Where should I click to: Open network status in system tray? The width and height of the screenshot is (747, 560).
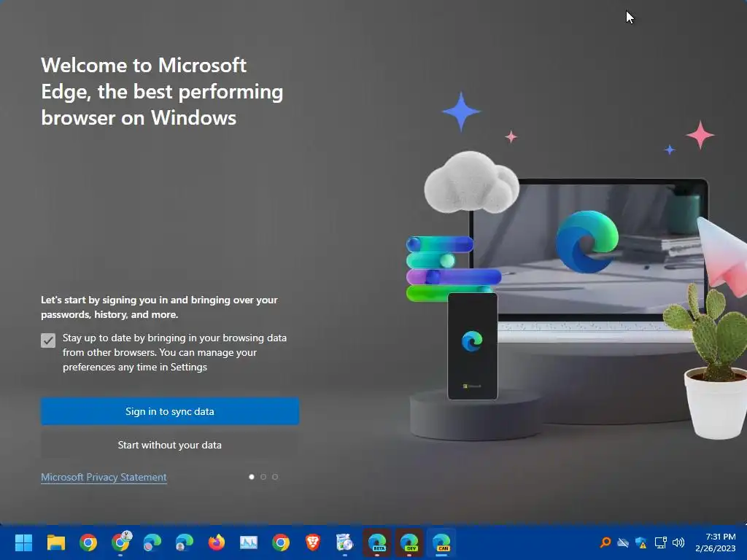click(x=660, y=542)
